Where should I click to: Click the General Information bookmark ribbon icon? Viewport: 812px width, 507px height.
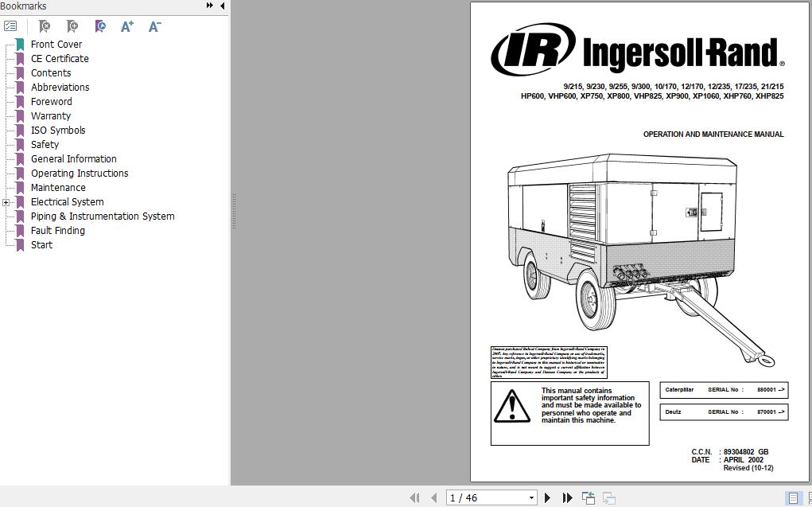20,159
